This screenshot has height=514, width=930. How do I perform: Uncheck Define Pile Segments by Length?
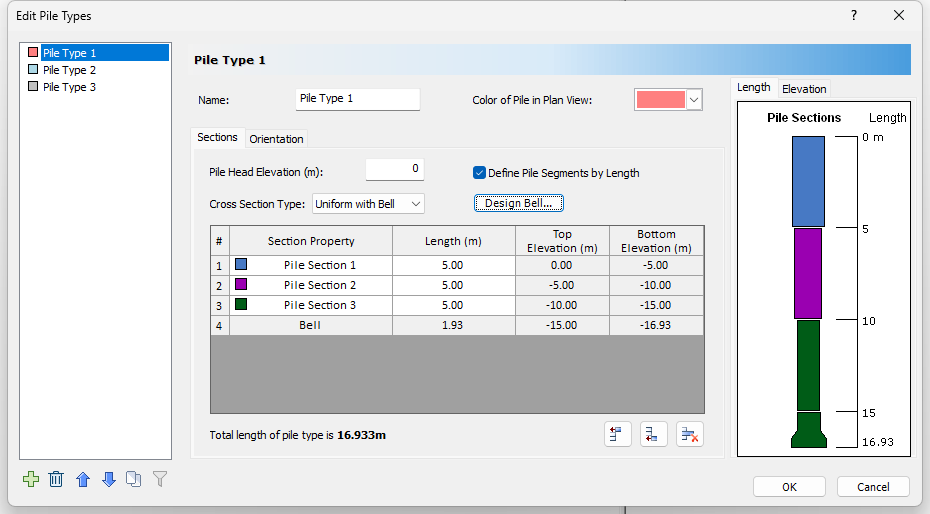point(480,173)
